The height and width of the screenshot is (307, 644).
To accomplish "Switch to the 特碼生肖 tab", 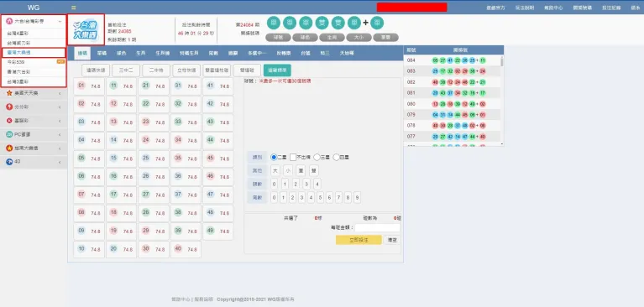I will pos(189,53).
